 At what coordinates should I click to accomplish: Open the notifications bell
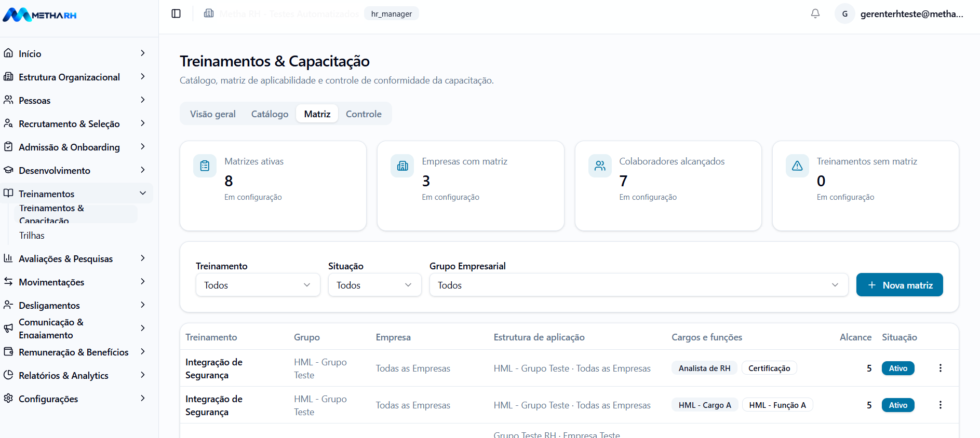click(815, 13)
